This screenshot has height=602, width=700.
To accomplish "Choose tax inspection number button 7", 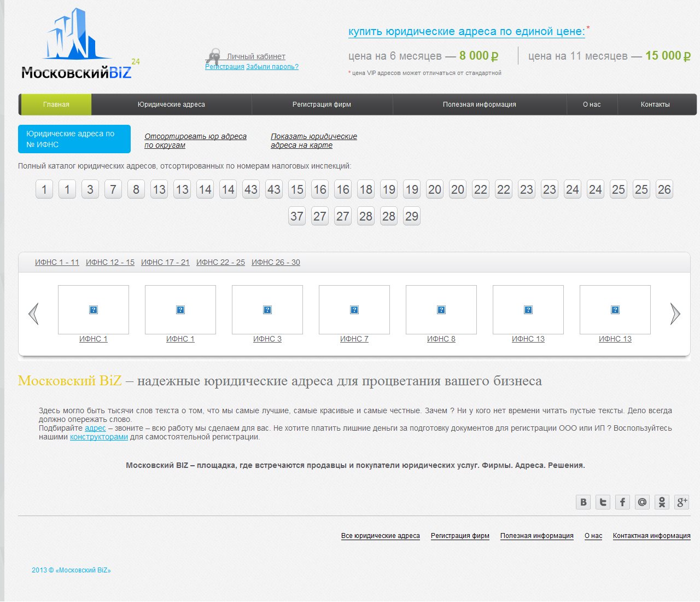I will [113, 189].
